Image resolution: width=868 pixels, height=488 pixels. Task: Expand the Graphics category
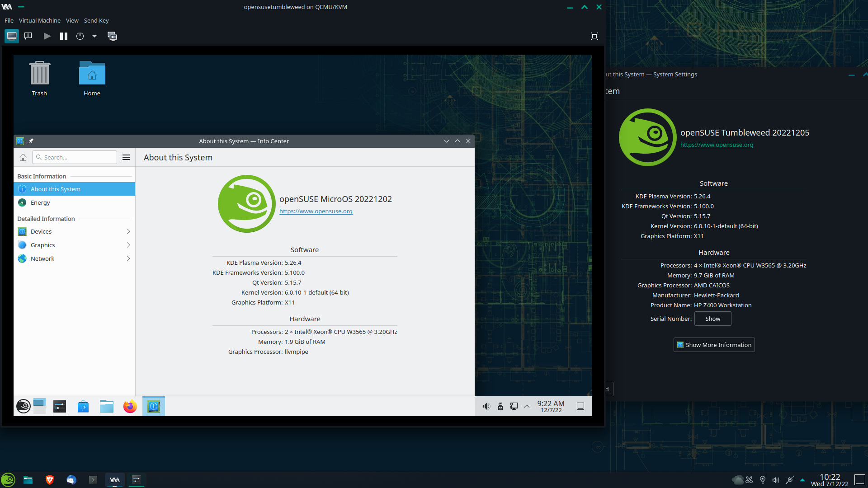(x=75, y=245)
